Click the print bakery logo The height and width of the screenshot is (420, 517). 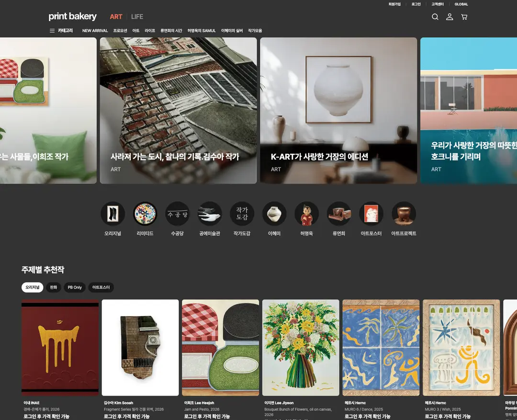pyautogui.click(x=73, y=16)
